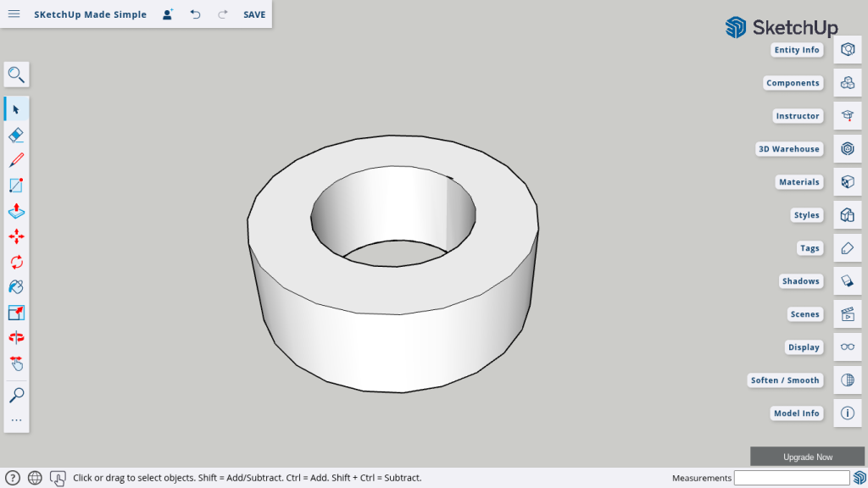Select the Rotate tool
868x488 pixels.
(x=16, y=262)
